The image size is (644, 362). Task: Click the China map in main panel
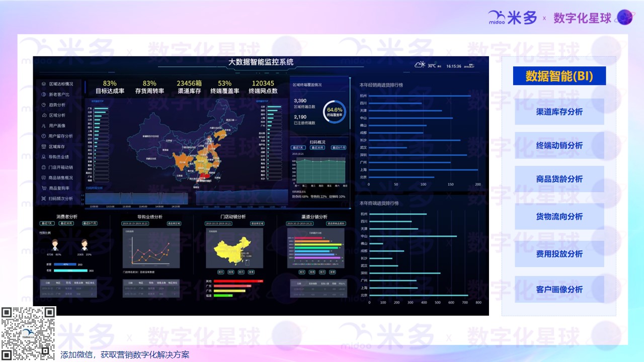tap(186, 143)
